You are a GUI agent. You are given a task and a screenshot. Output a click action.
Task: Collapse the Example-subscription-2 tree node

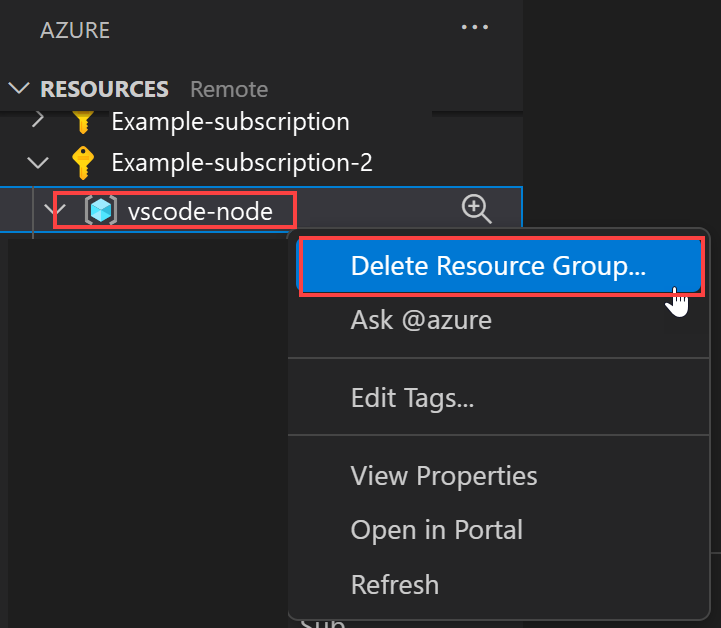(x=39, y=162)
